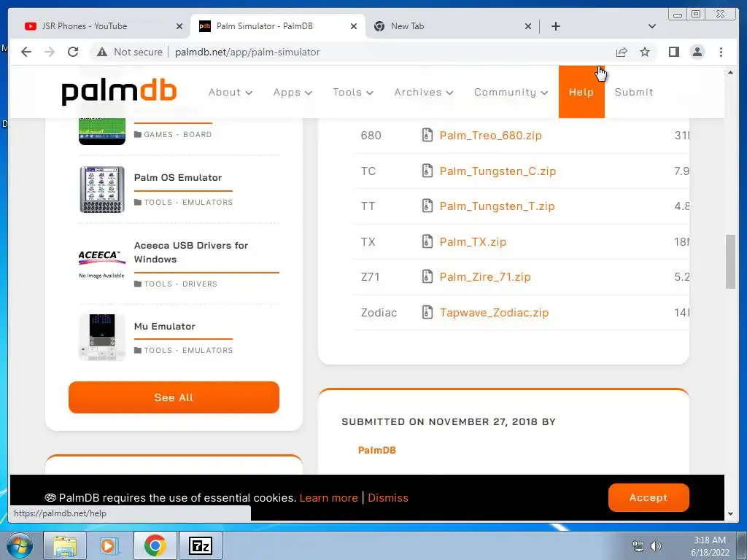The height and width of the screenshot is (560, 747).
Task: Click the volume speaker tray icon
Action: pyautogui.click(x=656, y=546)
